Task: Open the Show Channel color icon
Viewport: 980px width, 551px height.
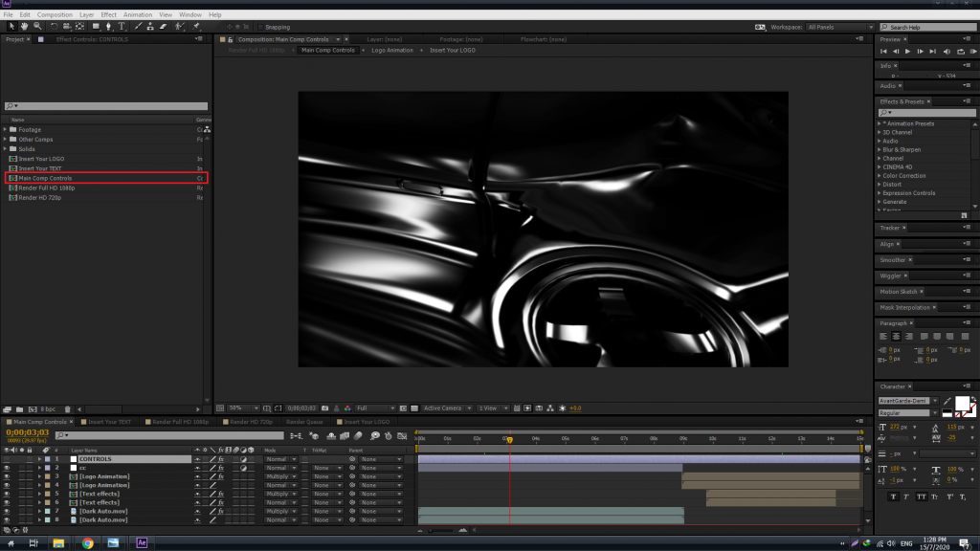Action: coord(347,408)
